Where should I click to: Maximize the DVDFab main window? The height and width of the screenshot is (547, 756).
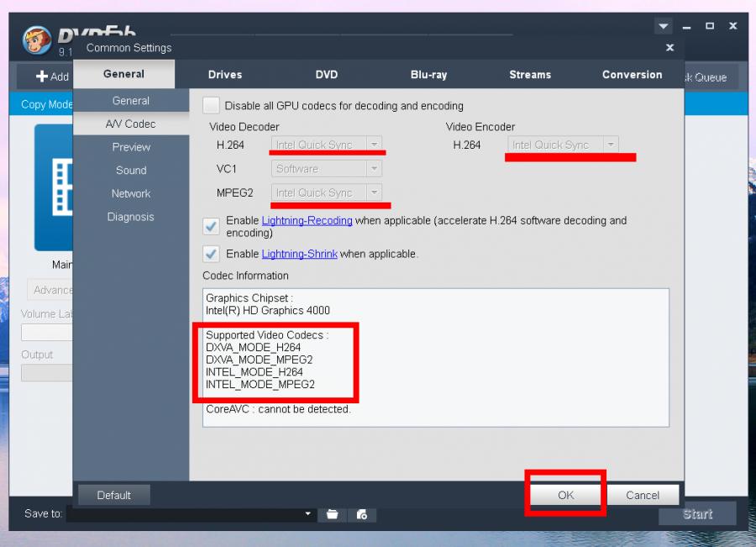710,26
